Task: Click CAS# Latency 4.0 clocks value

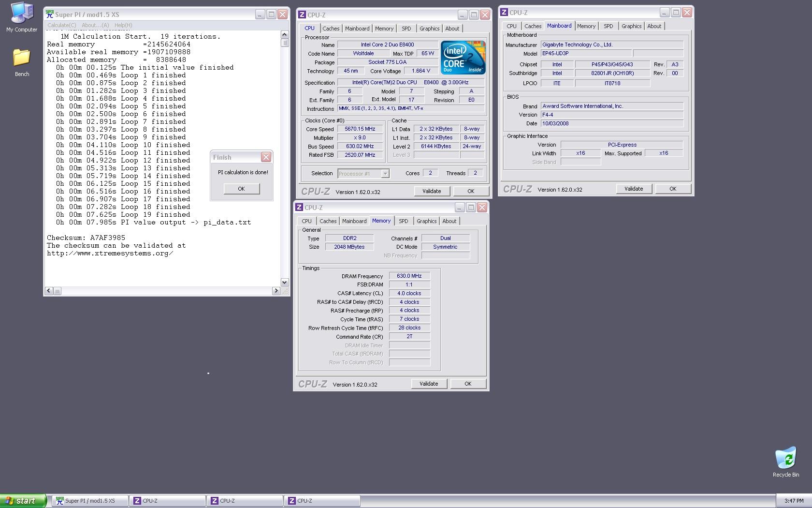Action: click(409, 293)
